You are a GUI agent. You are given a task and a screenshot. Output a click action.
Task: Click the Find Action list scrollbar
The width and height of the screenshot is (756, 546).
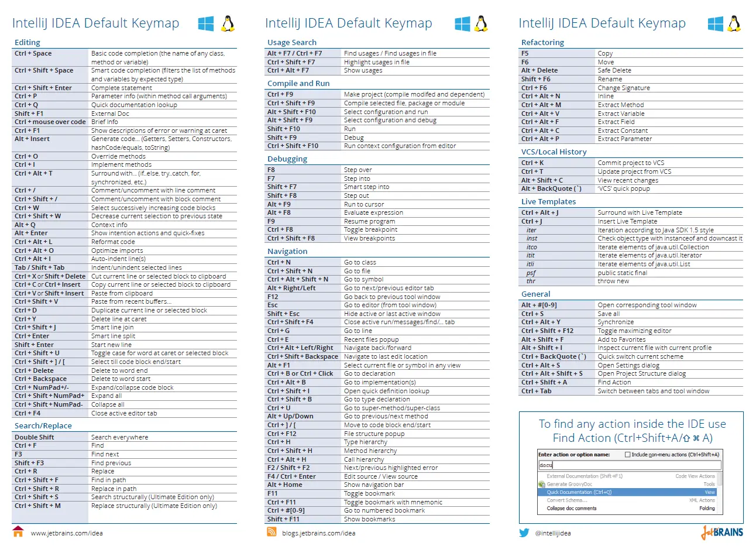[720, 493]
